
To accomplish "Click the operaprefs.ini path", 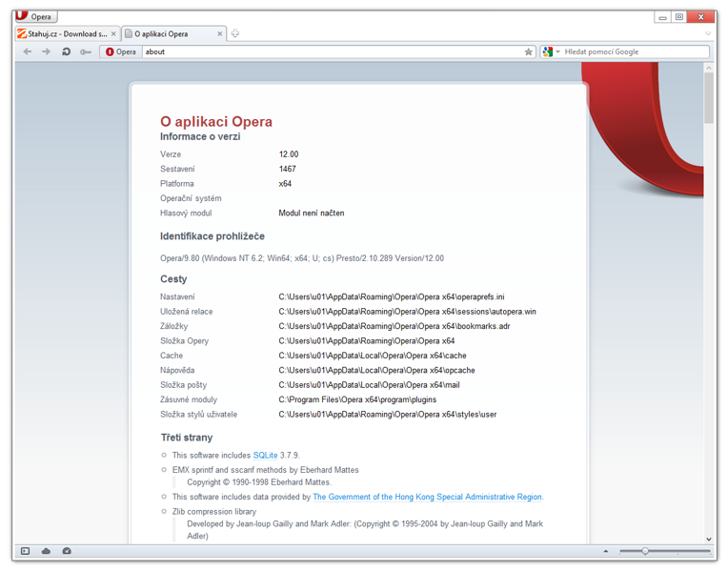I will 392,296.
